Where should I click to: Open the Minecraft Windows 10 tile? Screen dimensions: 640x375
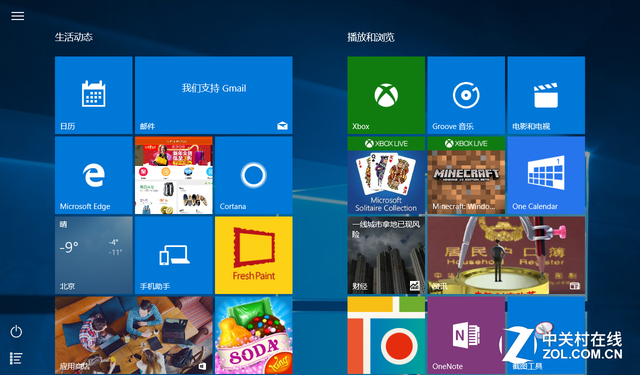(466, 175)
